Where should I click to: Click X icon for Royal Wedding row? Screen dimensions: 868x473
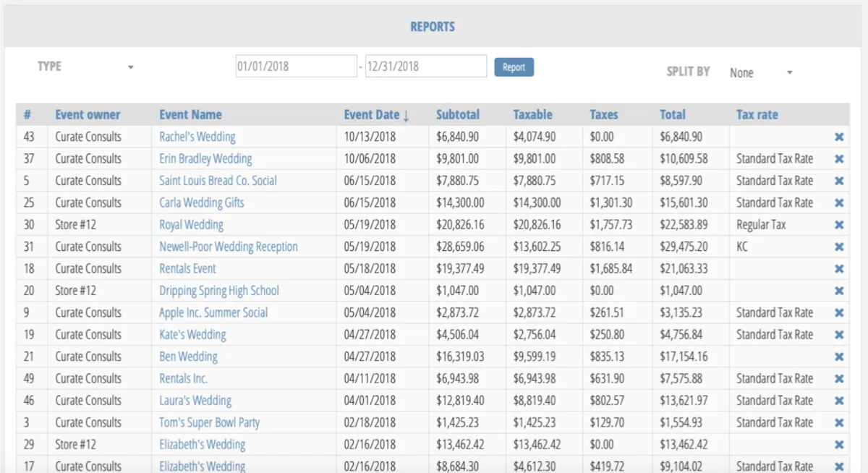click(x=839, y=225)
